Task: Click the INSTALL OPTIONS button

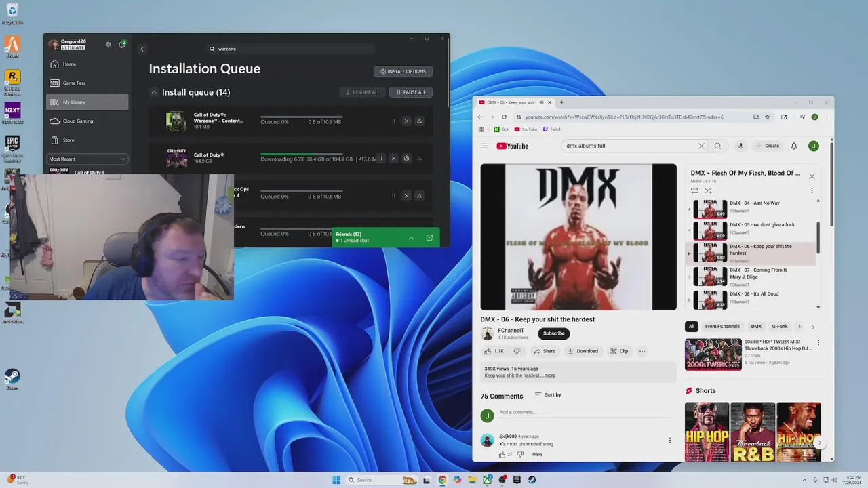Action: pos(403,71)
